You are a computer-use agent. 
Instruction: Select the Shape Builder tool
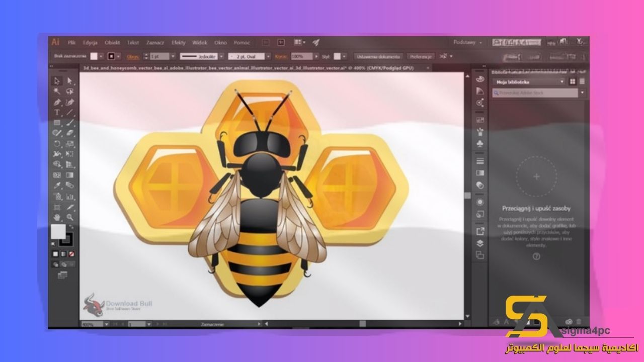57,164
